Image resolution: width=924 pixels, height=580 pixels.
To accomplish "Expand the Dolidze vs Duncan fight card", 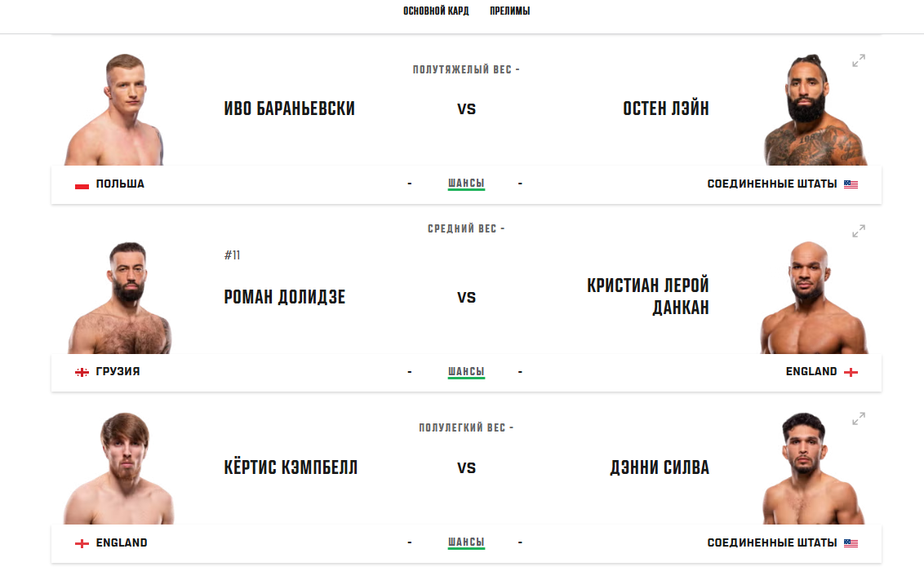I will [x=859, y=232].
